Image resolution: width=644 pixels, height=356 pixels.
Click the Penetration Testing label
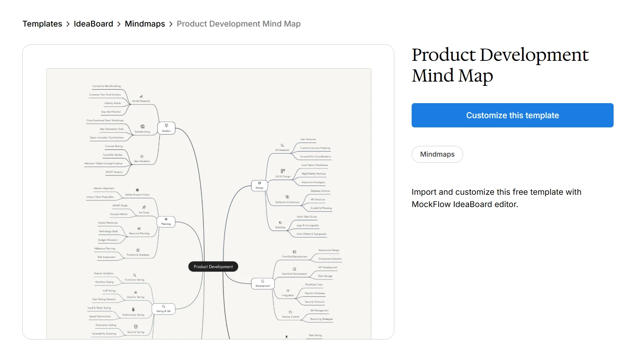(106, 325)
